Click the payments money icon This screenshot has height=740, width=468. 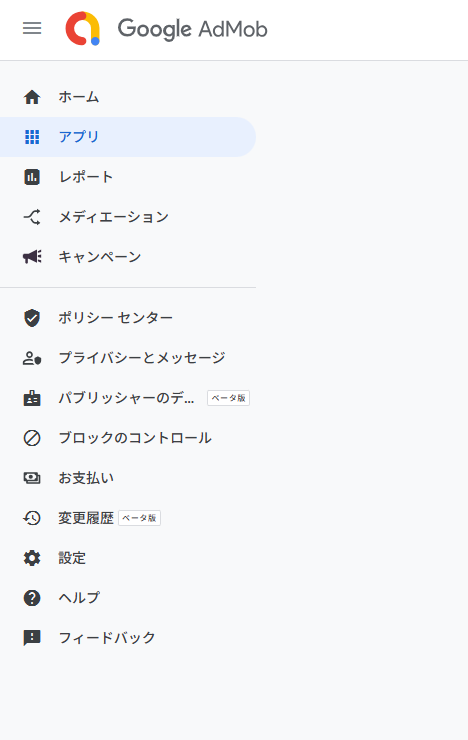32,478
